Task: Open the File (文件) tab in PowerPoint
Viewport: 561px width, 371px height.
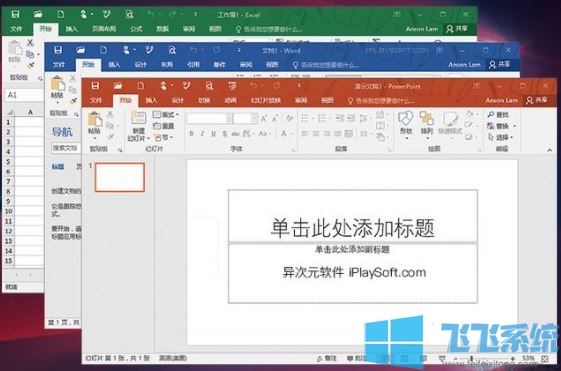Action: tap(96, 101)
